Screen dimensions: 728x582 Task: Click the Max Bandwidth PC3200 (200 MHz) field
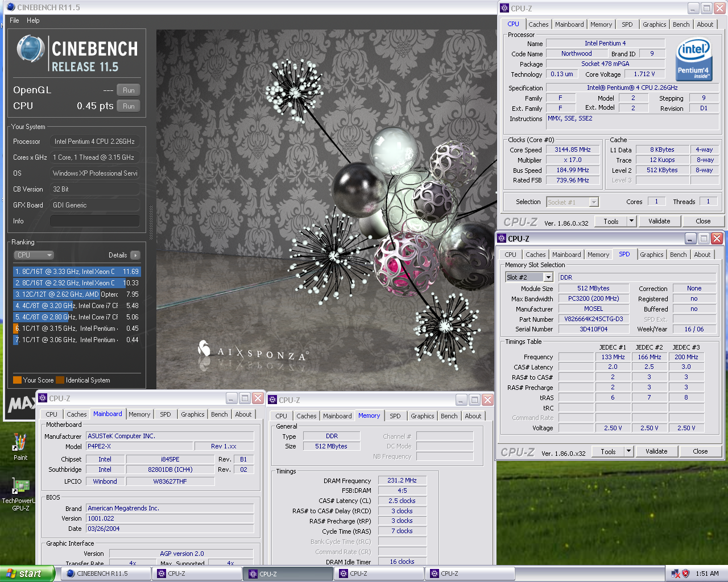pos(593,299)
